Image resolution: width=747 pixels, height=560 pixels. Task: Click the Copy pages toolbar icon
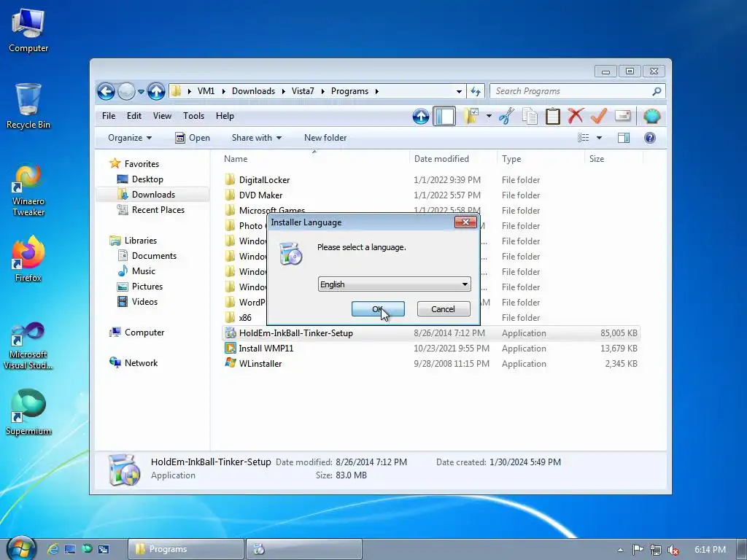tap(530, 116)
